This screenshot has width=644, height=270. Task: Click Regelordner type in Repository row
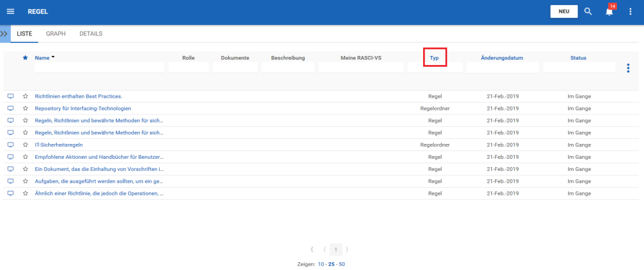coord(435,108)
